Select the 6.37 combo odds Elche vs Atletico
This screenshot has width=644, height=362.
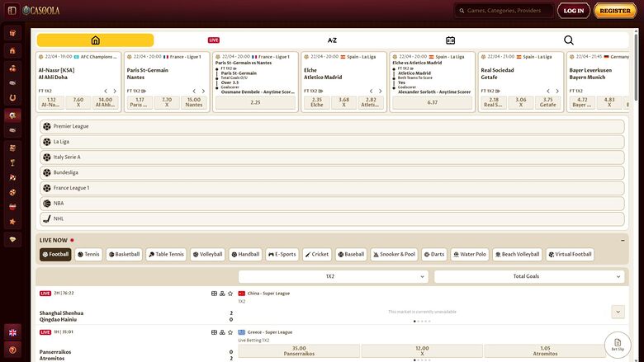pyautogui.click(x=432, y=102)
